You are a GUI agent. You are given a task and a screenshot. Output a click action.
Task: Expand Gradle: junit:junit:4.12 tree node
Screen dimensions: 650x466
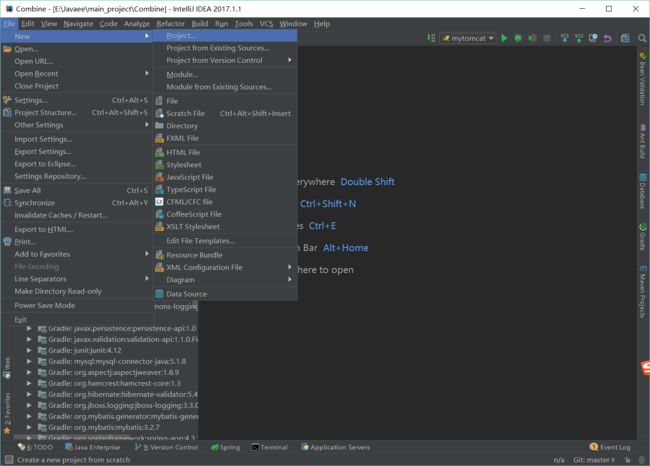29,350
